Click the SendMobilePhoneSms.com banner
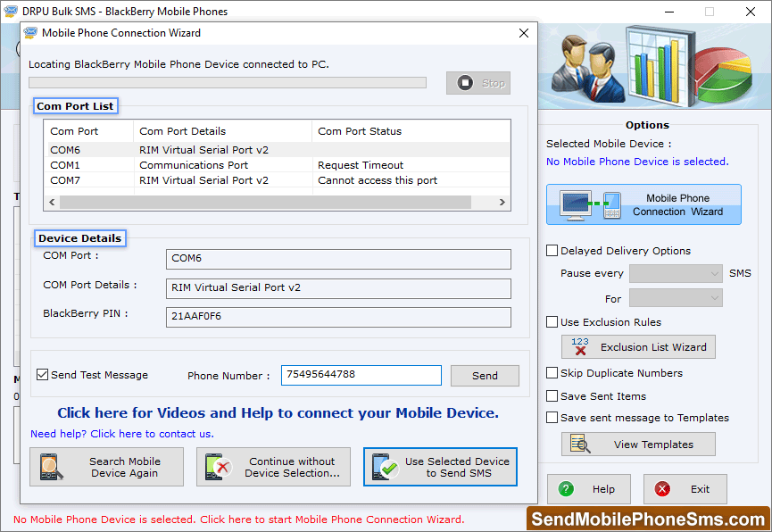Viewport: 772px width, 532px height. point(648,519)
